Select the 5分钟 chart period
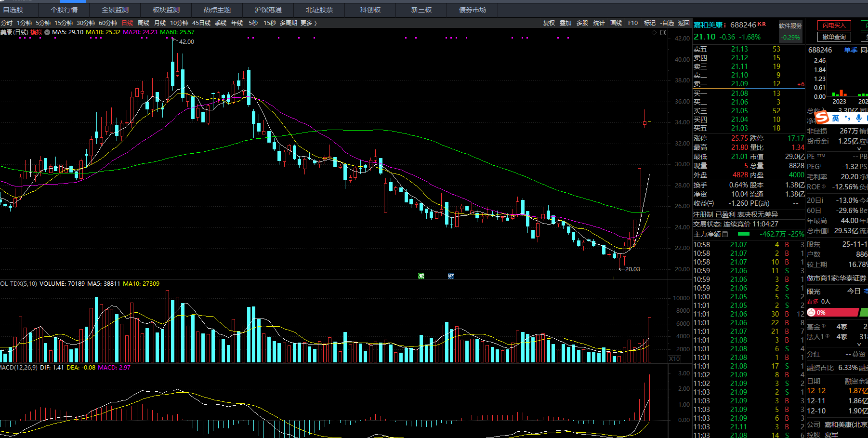The height and width of the screenshot is (438, 868). click(43, 23)
